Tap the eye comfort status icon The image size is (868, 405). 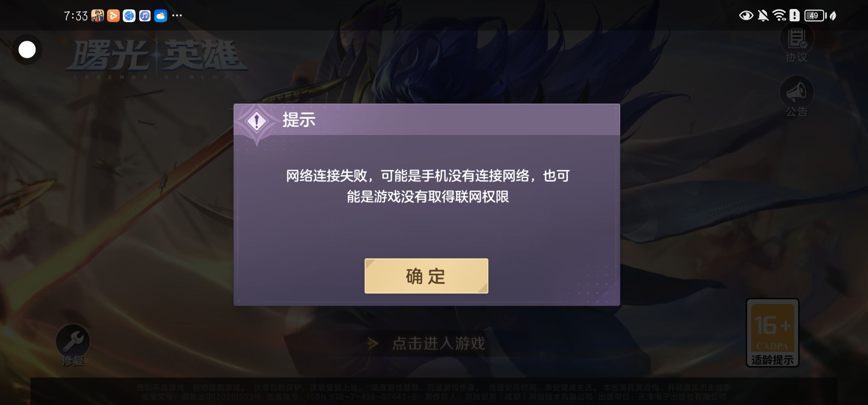coord(746,16)
